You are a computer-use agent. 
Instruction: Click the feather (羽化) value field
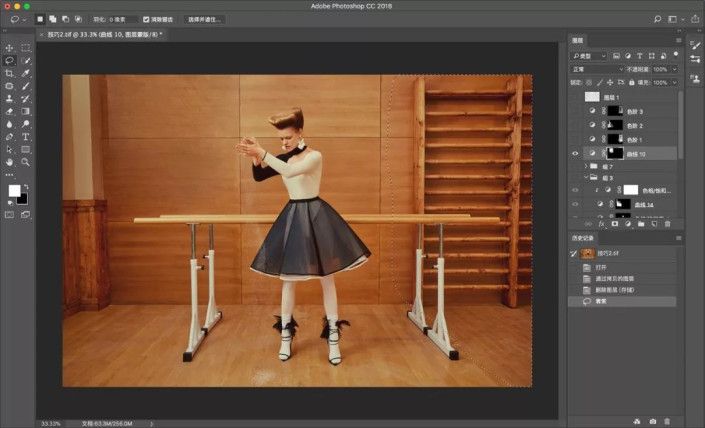pos(123,19)
